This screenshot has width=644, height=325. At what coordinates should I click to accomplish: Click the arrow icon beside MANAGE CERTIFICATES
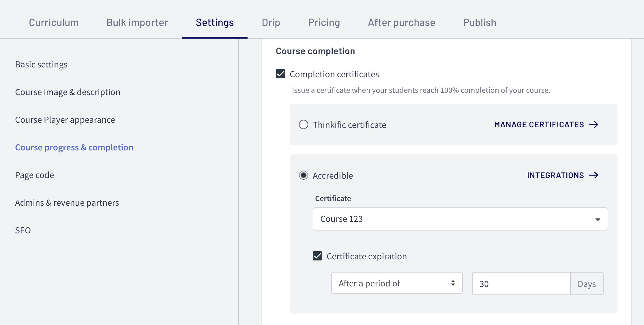point(594,124)
